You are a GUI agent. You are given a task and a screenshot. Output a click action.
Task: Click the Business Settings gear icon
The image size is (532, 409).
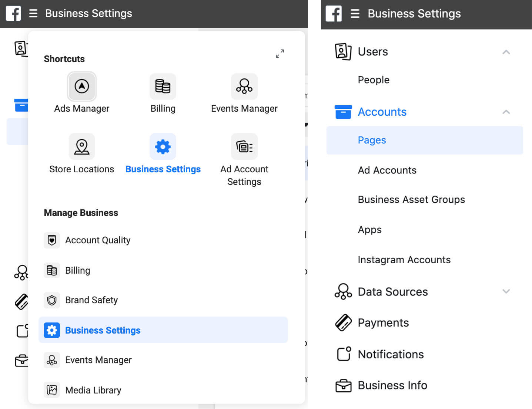point(163,146)
